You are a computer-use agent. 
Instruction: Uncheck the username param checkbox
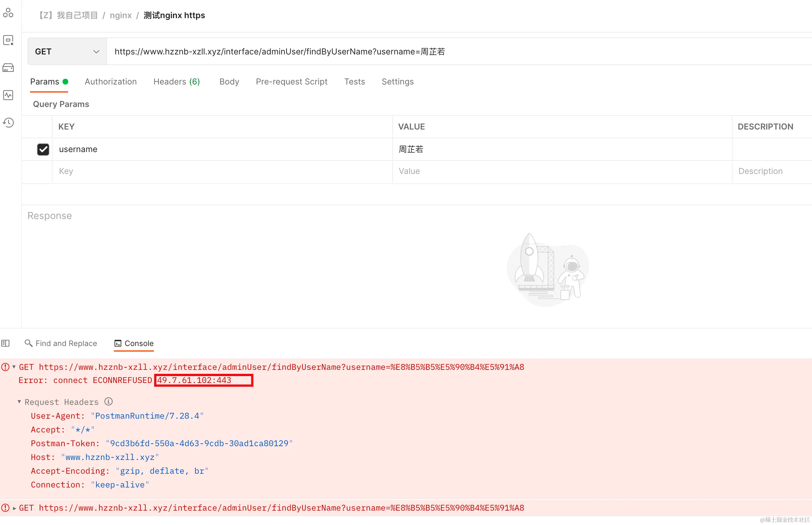click(43, 149)
